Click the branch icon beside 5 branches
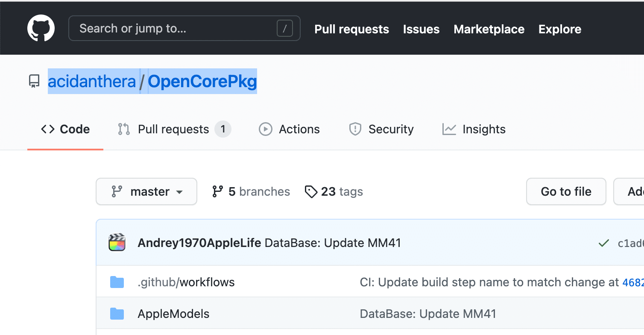Image resolution: width=644 pixels, height=335 pixels. (217, 191)
